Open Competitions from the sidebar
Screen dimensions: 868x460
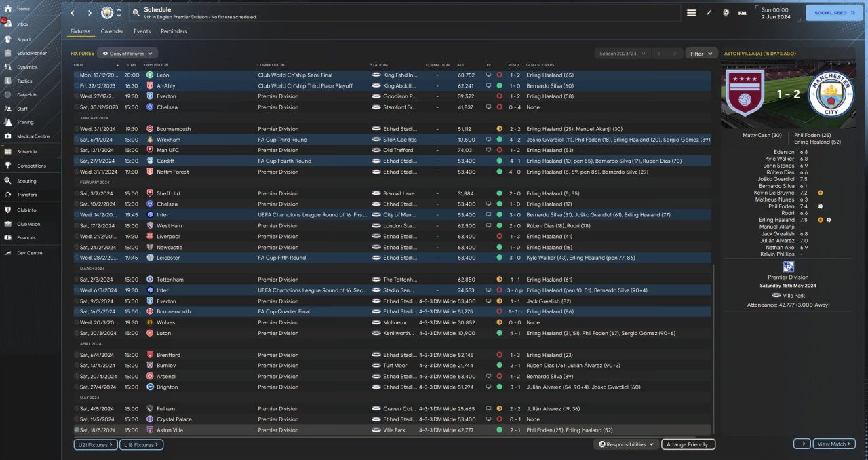(x=31, y=166)
